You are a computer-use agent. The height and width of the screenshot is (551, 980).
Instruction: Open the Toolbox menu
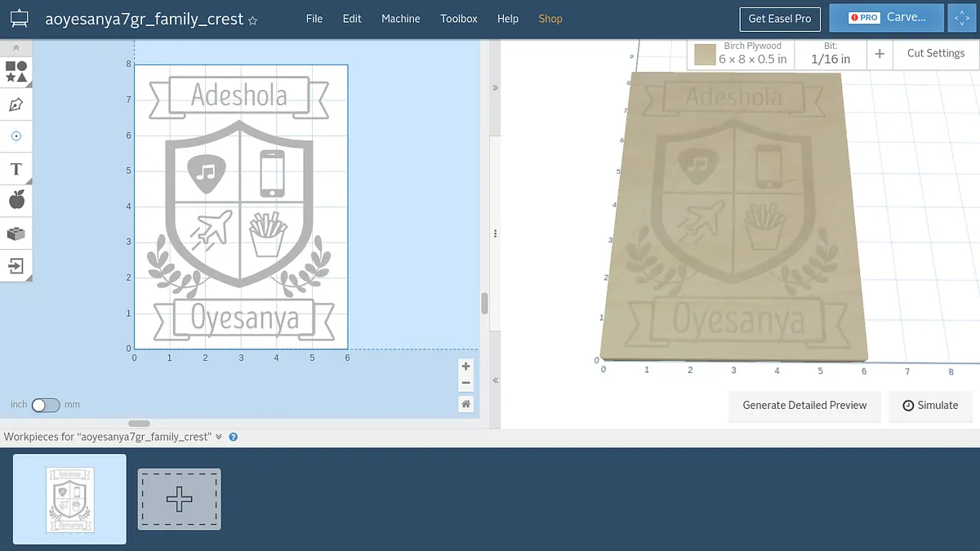[x=459, y=18]
